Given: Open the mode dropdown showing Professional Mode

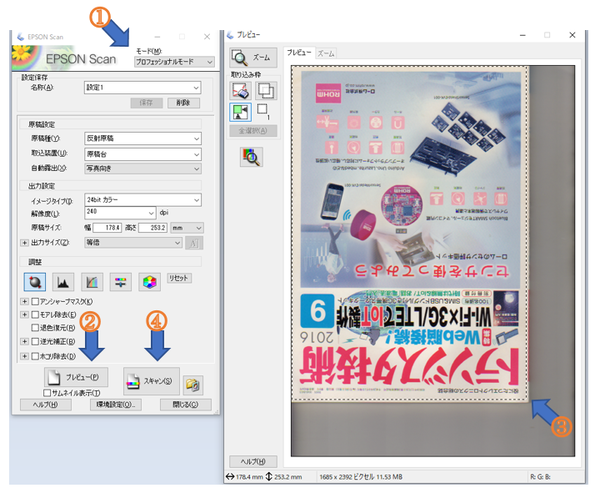Looking at the screenshot, I should click(x=174, y=62).
